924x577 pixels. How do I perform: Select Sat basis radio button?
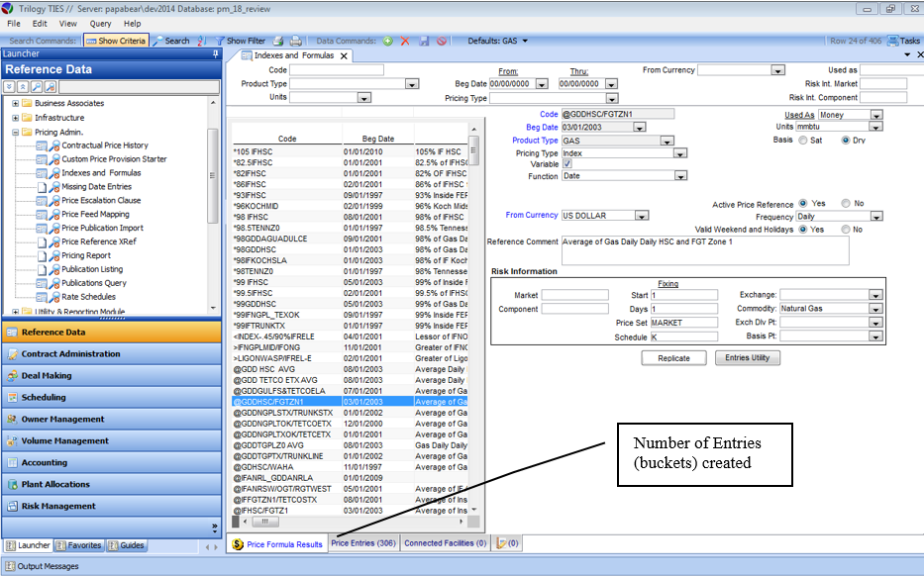803,141
